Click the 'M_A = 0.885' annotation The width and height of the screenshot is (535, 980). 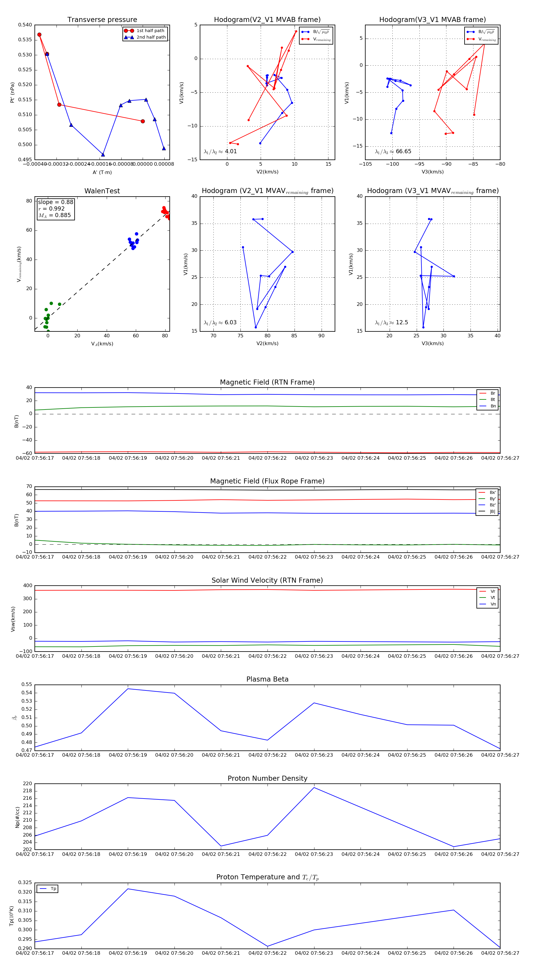[54, 215]
